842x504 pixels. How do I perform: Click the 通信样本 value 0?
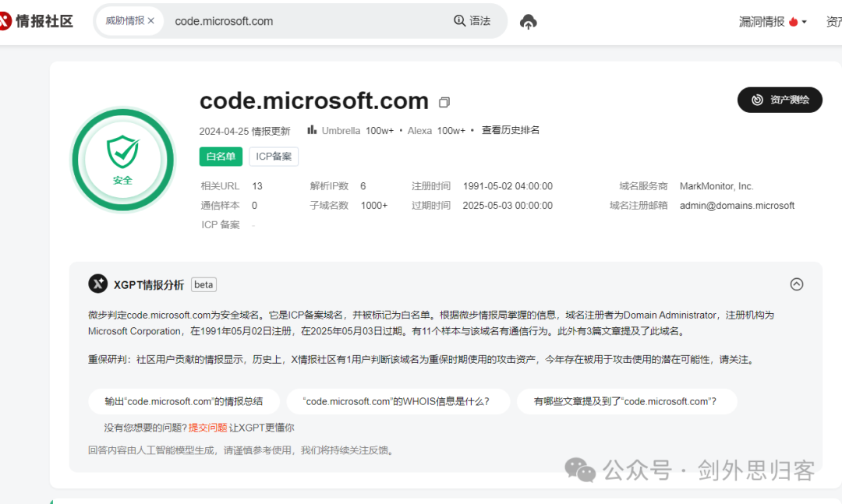click(x=254, y=206)
